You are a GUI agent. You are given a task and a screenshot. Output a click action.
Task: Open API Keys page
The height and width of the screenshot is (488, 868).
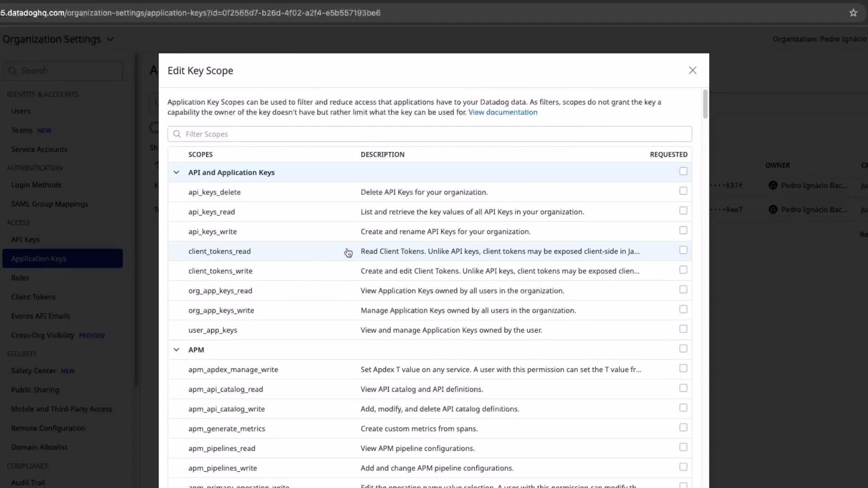coord(25,239)
